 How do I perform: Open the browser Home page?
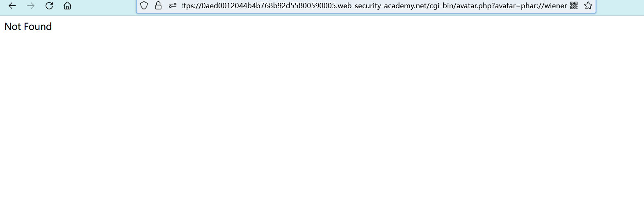pos(67,6)
